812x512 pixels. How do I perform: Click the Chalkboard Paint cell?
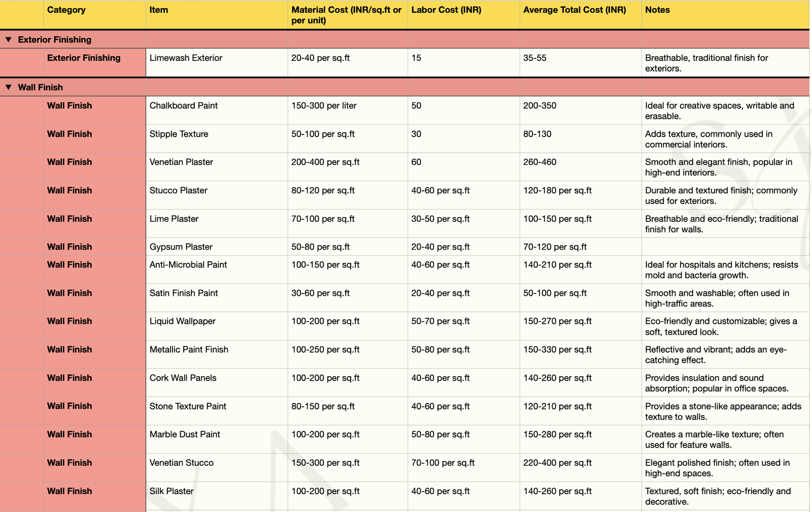click(184, 106)
